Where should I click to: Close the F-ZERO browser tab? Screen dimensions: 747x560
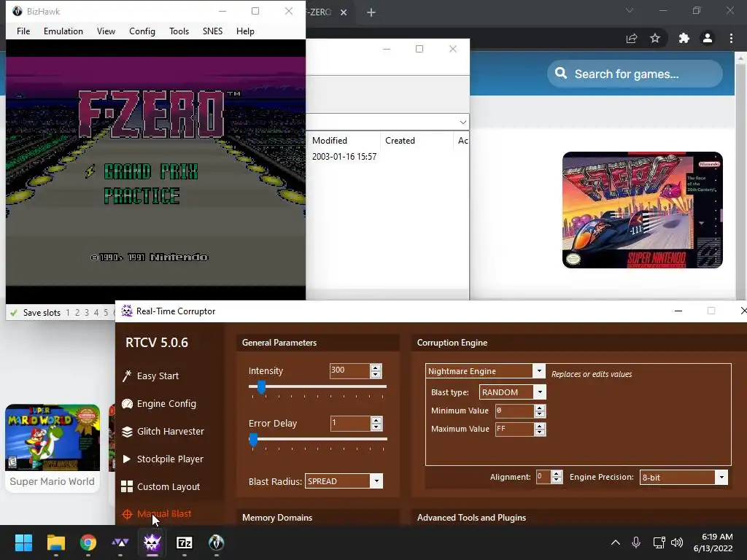tap(344, 12)
